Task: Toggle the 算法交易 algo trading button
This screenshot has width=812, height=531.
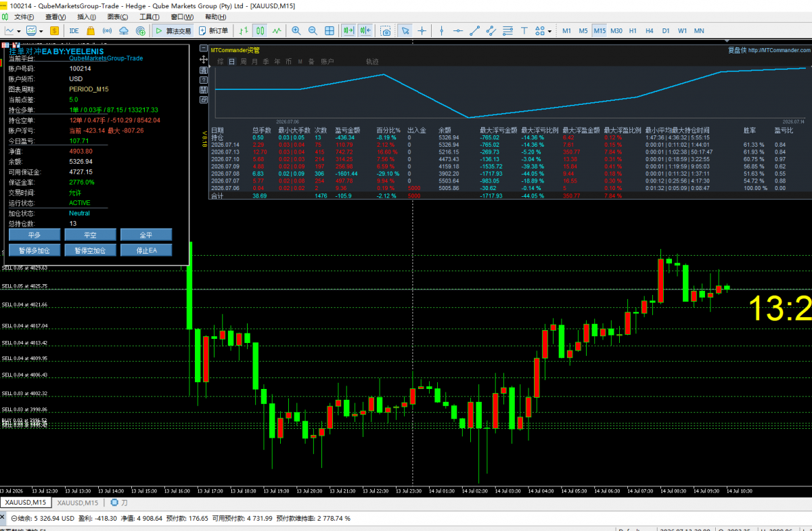Action: 173,30
